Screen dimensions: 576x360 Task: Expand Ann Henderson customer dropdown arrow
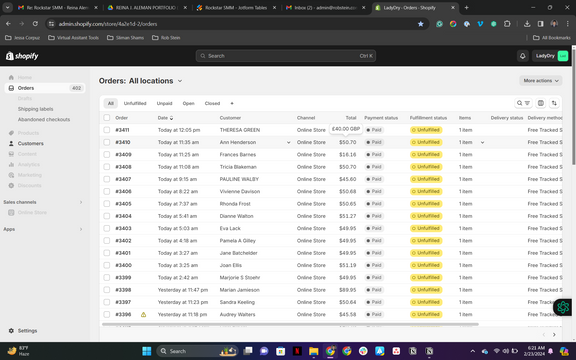[x=288, y=143]
